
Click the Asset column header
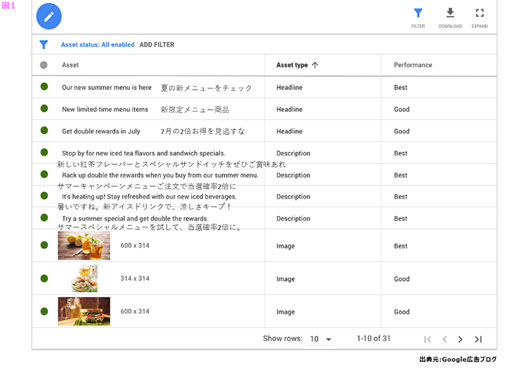[x=70, y=65]
